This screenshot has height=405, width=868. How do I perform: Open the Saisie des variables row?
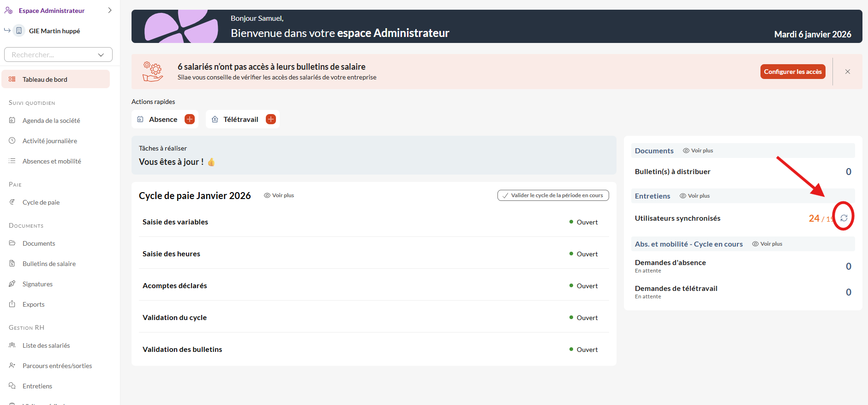(x=175, y=222)
